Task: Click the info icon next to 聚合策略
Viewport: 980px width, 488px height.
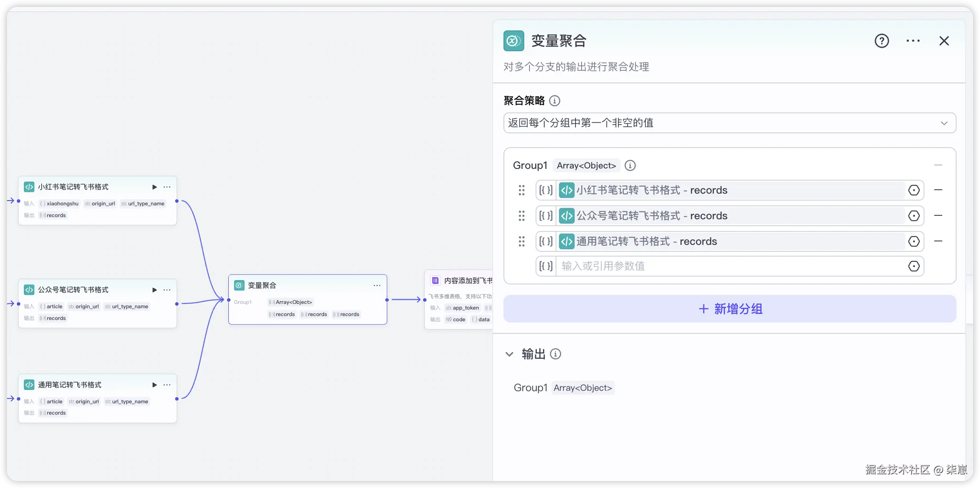Action: pyautogui.click(x=554, y=101)
